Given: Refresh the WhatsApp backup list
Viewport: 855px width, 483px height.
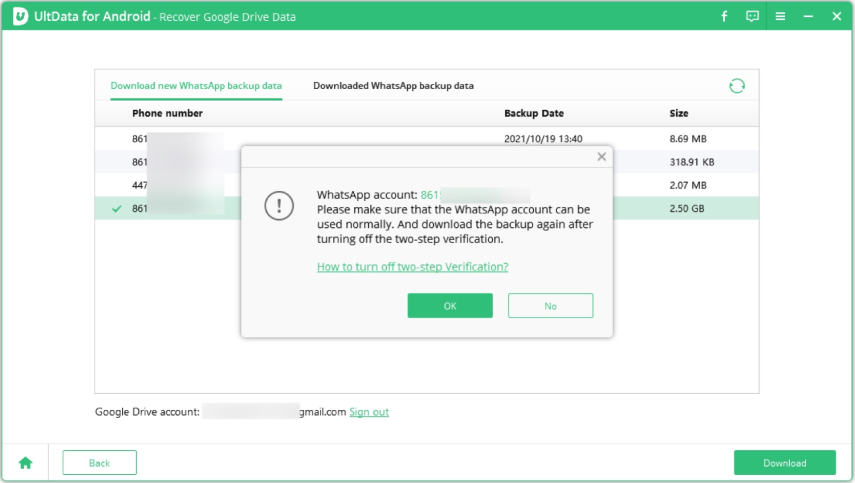Looking at the screenshot, I should pyautogui.click(x=737, y=86).
